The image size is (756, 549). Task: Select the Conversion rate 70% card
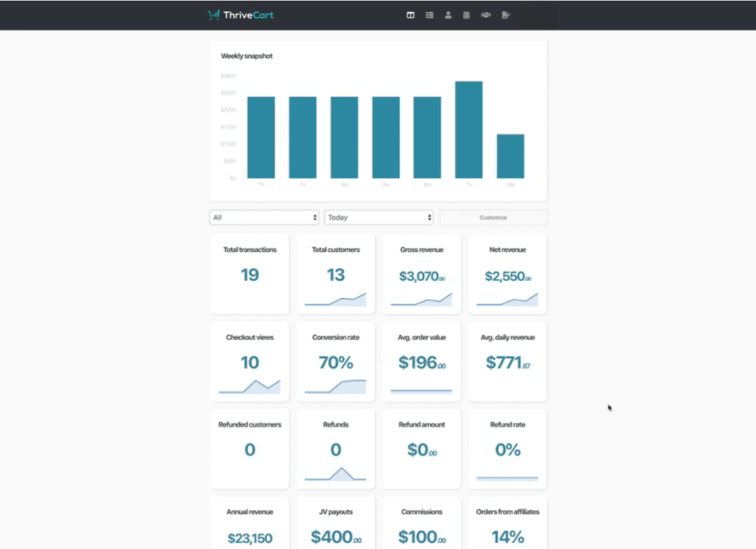(x=336, y=362)
